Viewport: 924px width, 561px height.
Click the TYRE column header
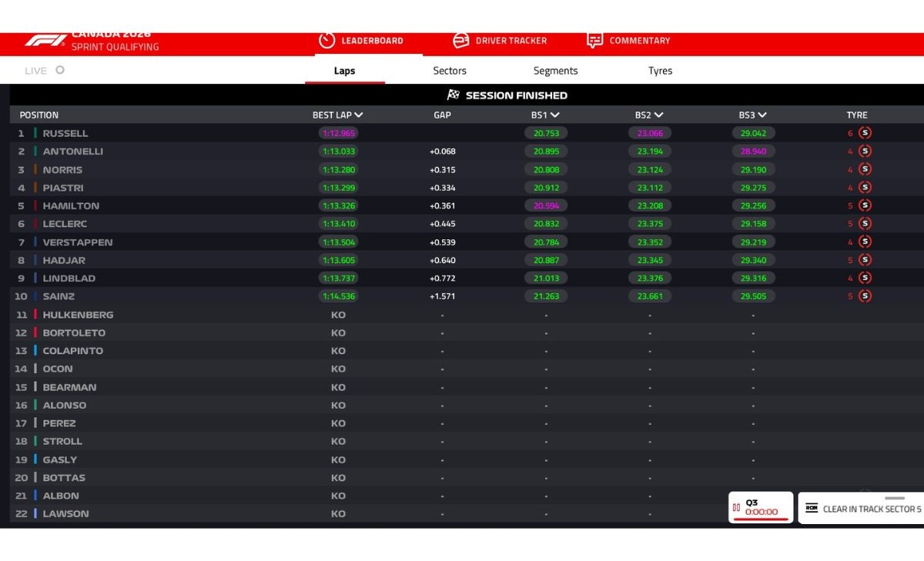857,115
